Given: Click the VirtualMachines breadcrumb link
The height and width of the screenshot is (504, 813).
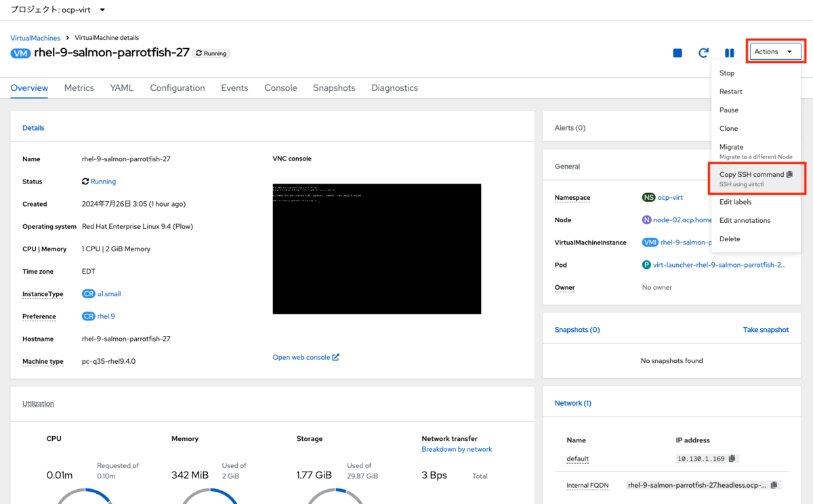Looking at the screenshot, I should click(x=35, y=38).
